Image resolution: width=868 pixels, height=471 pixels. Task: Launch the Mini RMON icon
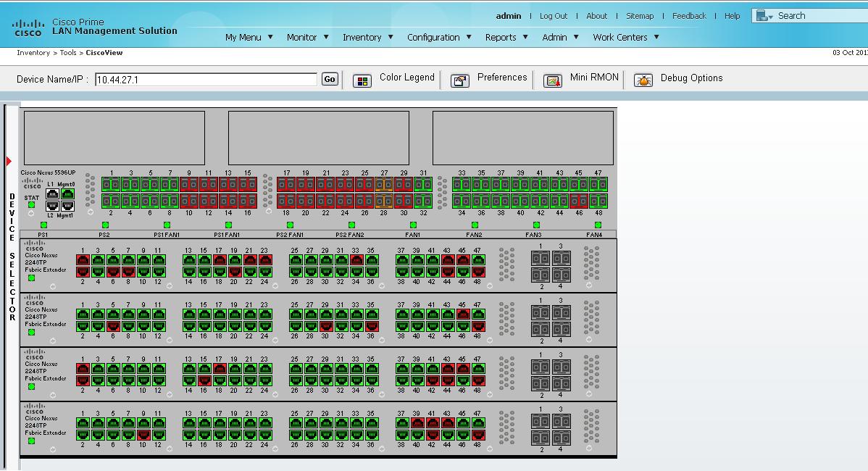tap(553, 81)
